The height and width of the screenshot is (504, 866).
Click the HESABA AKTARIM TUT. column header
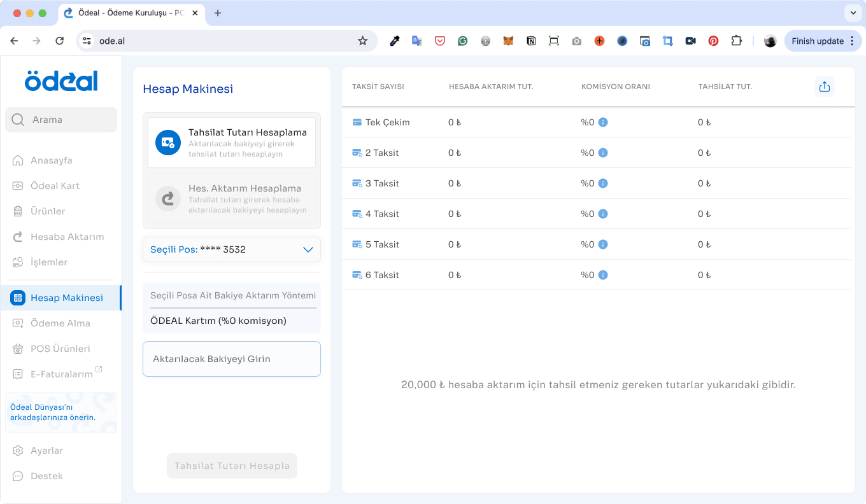[491, 87]
